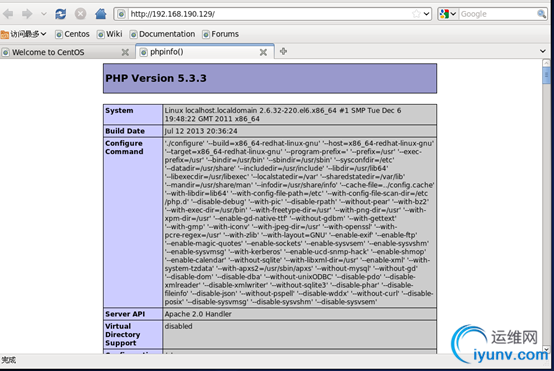Viewport: 554px width, 371px height.
Task: Click the Server API row label
Action: [x=125, y=314]
